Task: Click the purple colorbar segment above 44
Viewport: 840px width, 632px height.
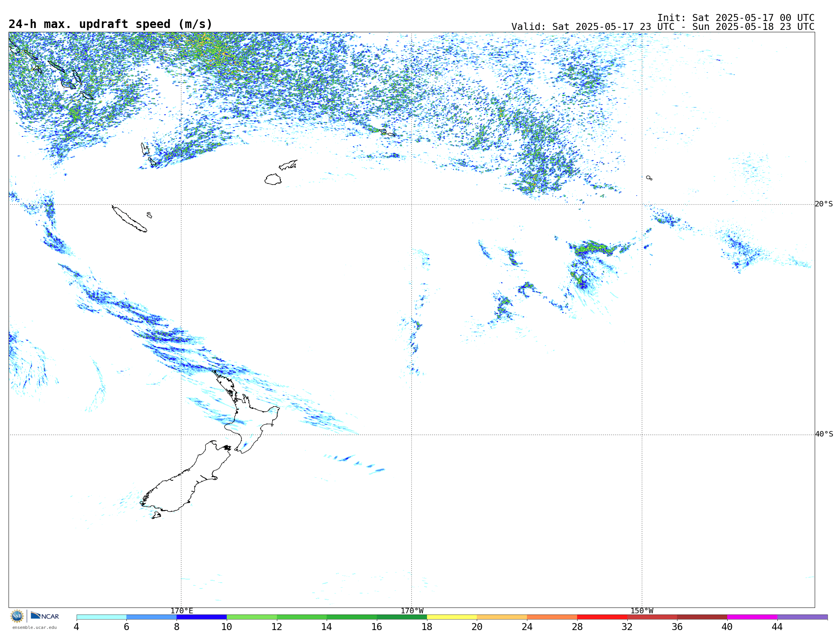Action: pos(802,617)
